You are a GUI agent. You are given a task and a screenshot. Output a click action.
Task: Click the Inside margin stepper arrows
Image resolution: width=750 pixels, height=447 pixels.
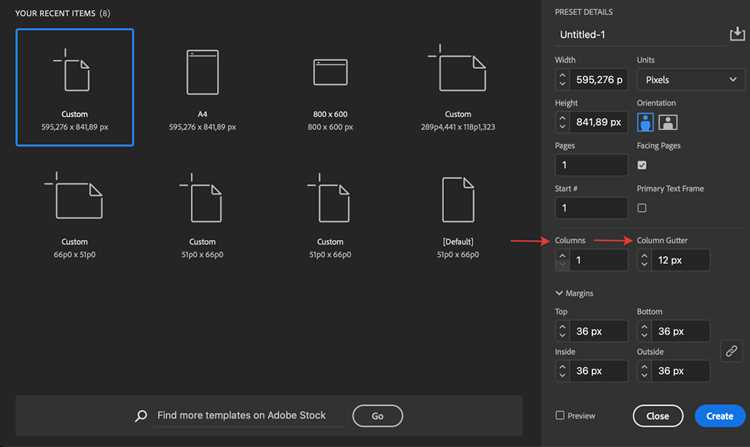[562, 371]
